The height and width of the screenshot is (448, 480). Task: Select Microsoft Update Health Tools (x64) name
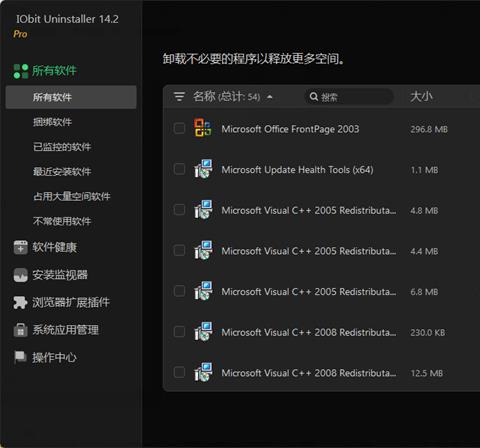(297, 170)
